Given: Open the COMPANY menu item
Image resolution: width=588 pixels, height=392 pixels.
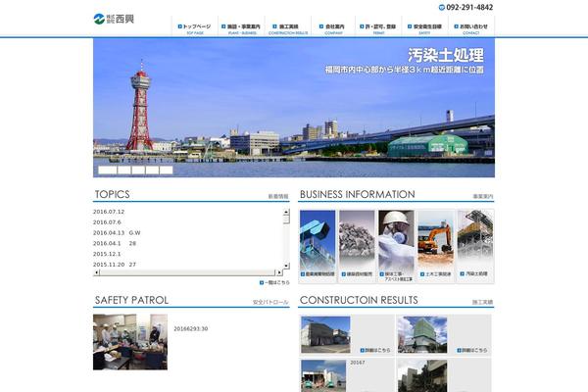Looking at the screenshot, I should click(x=333, y=29).
